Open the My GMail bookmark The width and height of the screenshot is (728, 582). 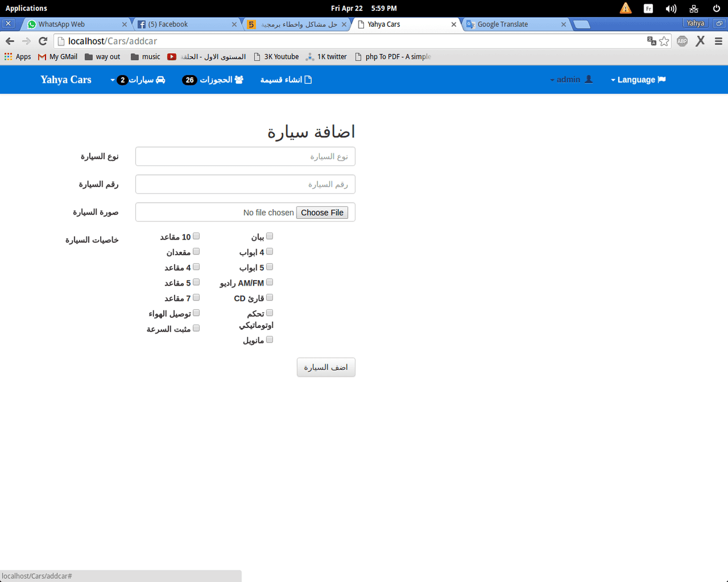point(58,56)
